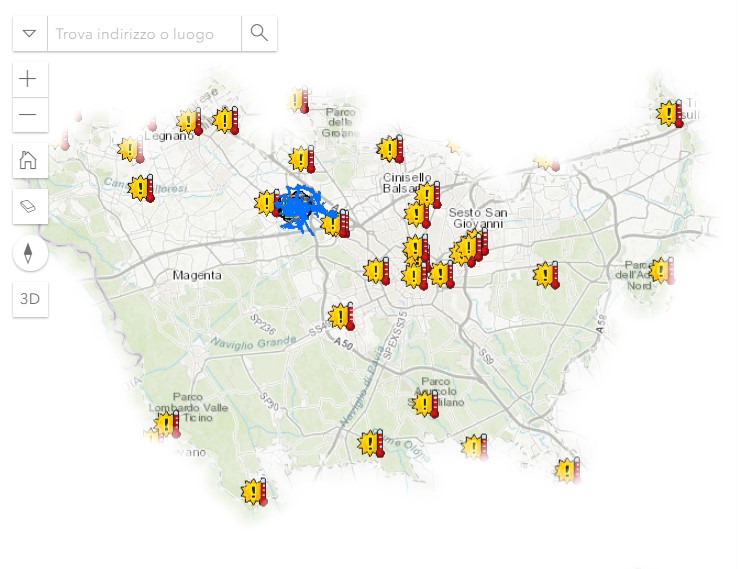Select heat alert marker left of blue scribble

pyautogui.click(x=267, y=203)
